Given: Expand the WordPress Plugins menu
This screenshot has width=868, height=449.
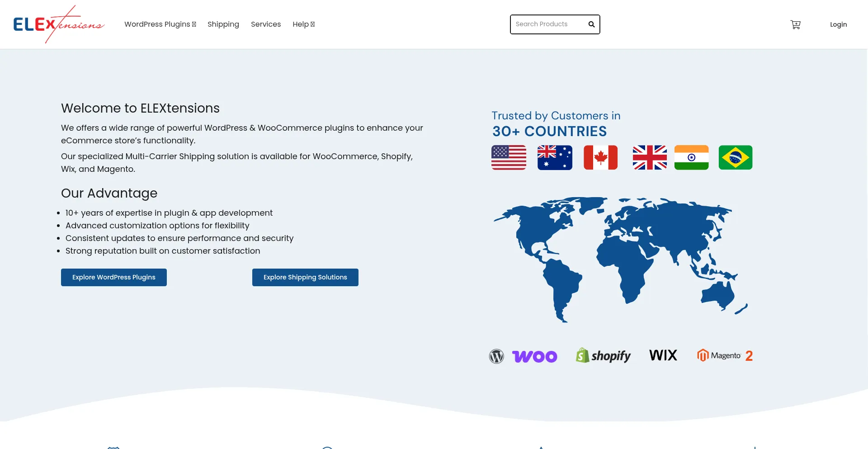Looking at the screenshot, I should coord(160,24).
